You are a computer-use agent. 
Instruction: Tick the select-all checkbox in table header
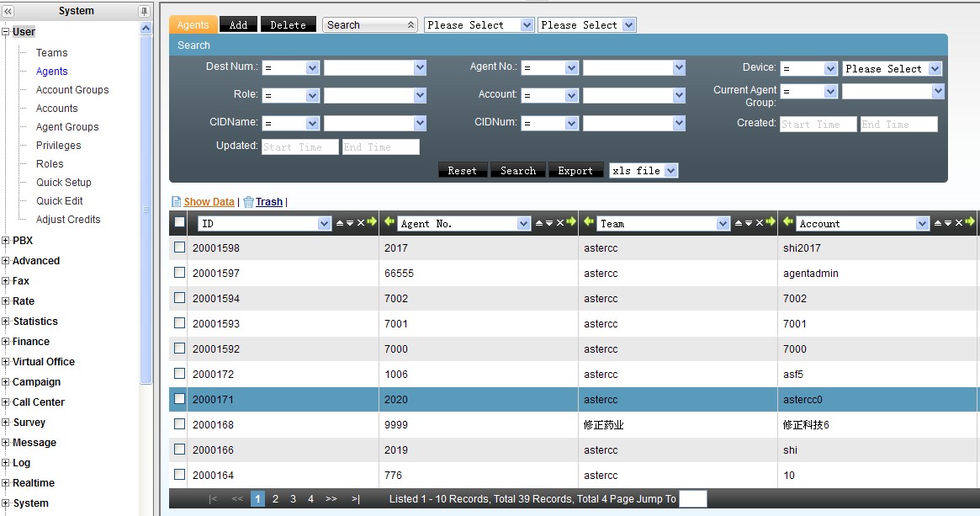pyautogui.click(x=179, y=223)
